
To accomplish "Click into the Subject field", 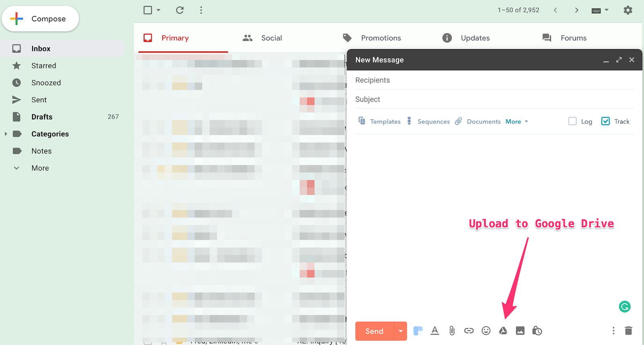I will pyautogui.click(x=494, y=99).
